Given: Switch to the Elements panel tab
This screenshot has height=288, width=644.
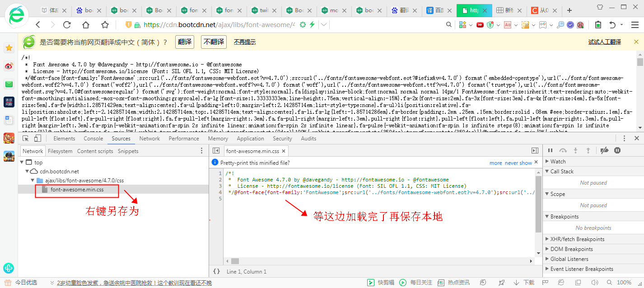Looking at the screenshot, I should pos(64,139).
